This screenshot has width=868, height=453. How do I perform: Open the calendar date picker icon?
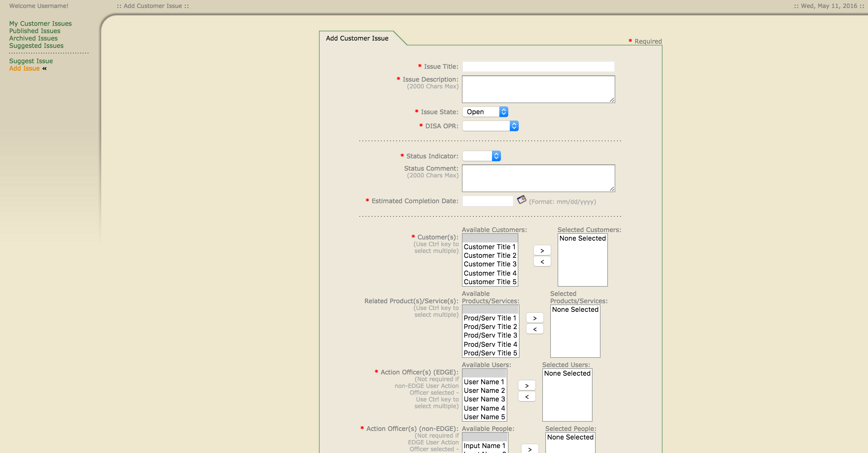coord(521,200)
